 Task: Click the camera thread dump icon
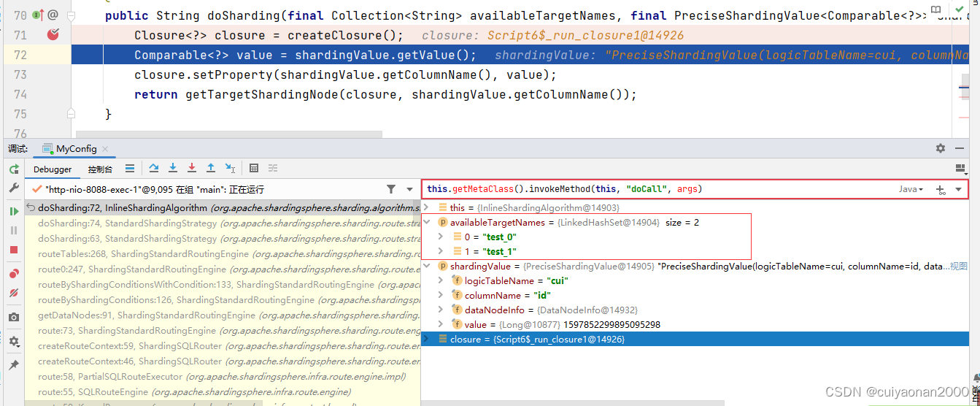click(x=14, y=317)
